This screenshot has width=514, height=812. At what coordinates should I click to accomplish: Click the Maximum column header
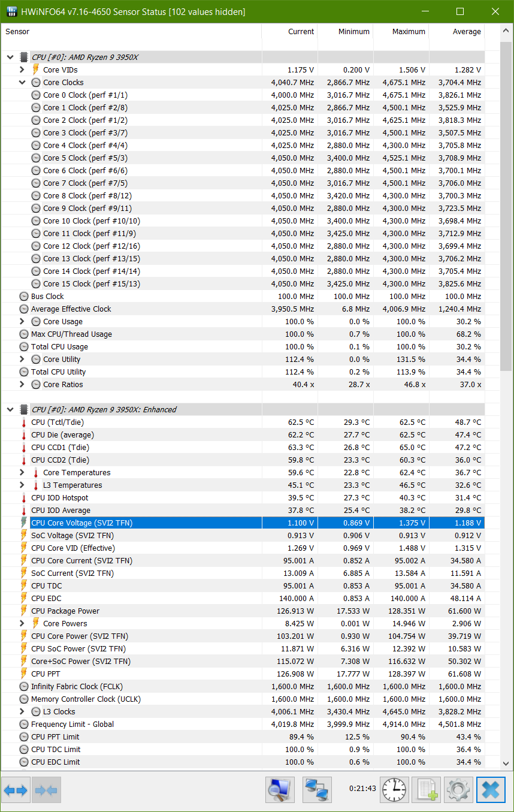(401, 32)
